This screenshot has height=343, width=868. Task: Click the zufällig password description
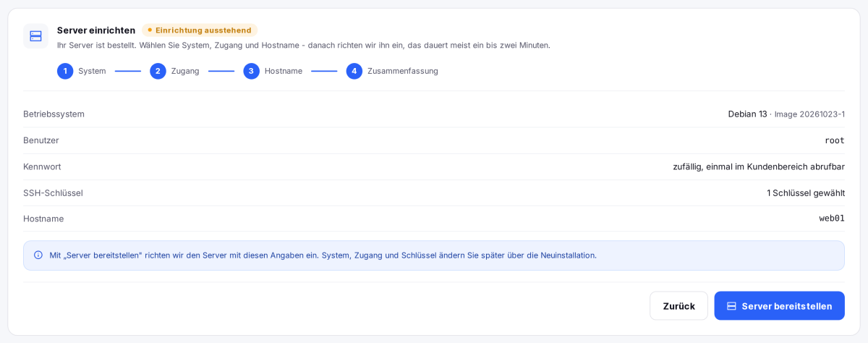point(759,166)
